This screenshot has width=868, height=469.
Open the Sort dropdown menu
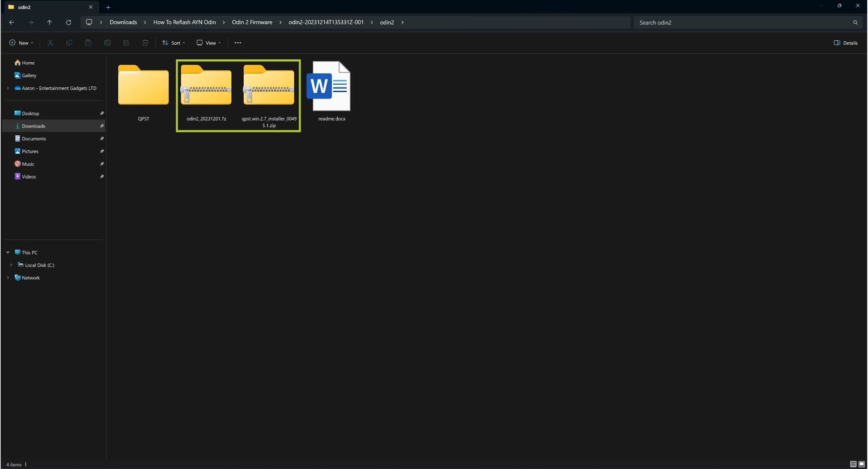174,43
